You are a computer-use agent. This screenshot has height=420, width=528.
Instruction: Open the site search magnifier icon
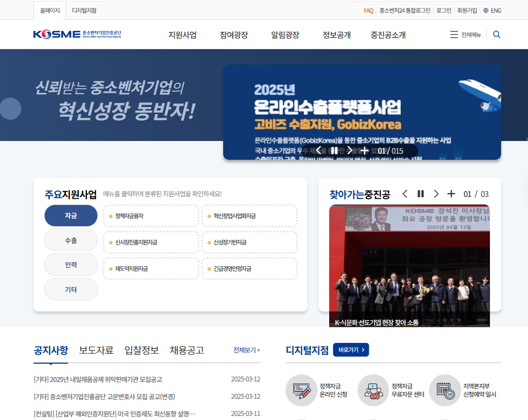pos(497,34)
